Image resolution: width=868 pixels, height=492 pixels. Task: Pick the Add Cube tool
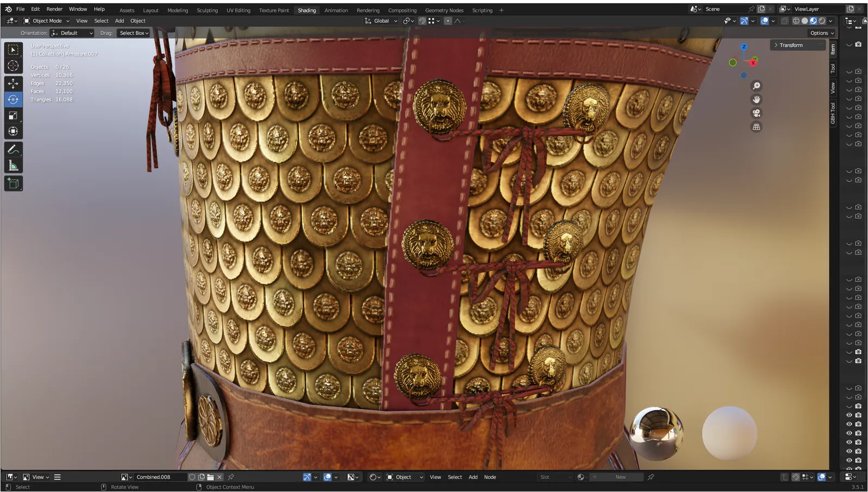[14, 184]
